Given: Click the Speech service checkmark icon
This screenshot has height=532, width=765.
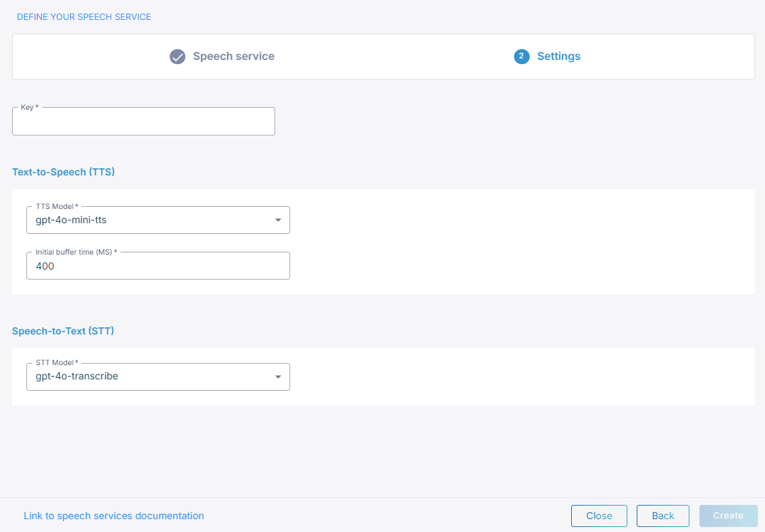Looking at the screenshot, I should pyautogui.click(x=178, y=56).
